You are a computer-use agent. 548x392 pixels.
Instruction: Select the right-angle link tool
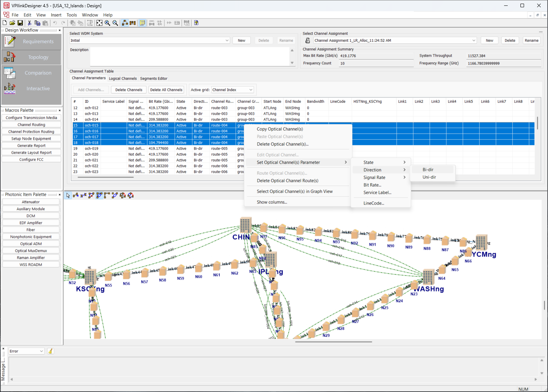107,195
